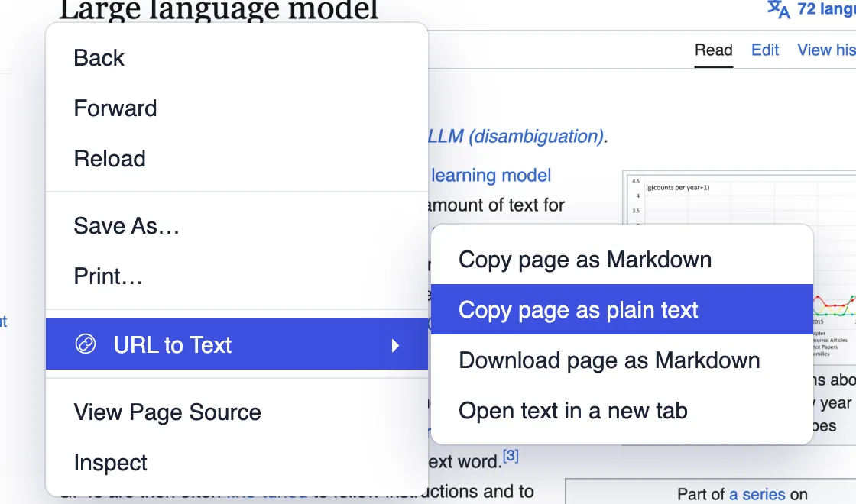Switch to the Read tab
856x504 pixels.
click(714, 50)
